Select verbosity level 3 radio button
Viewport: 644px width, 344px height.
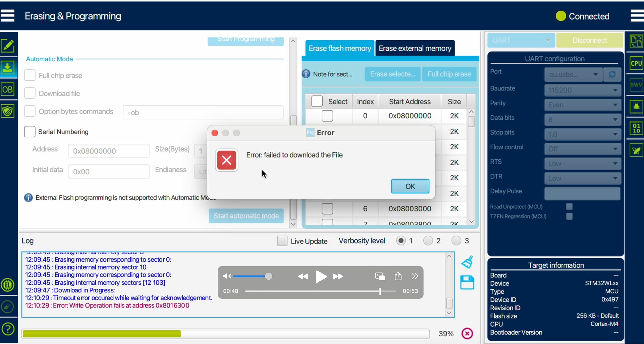(456, 241)
